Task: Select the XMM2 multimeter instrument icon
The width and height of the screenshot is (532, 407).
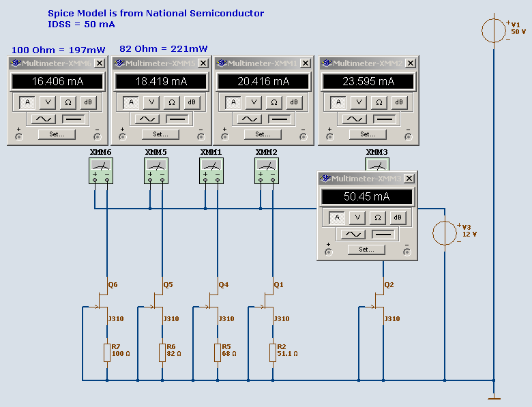Action: click(267, 171)
